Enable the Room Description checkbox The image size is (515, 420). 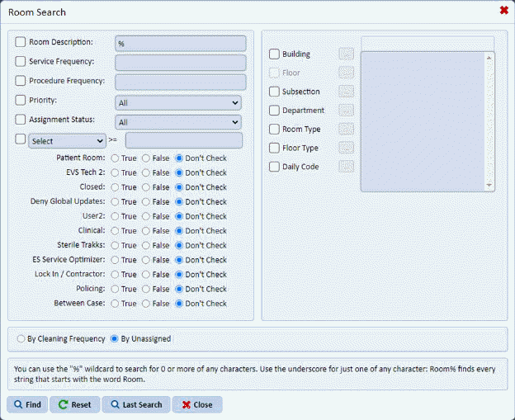click(x=21, y=42)
